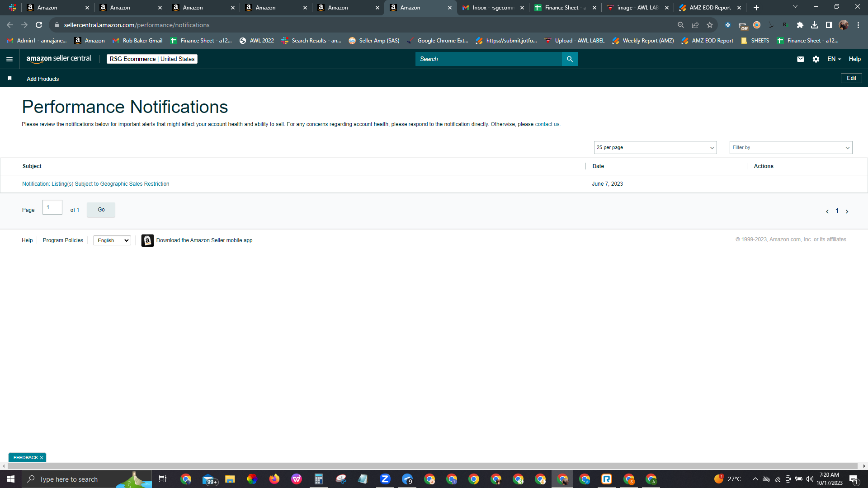The width and height of the screenshot is (868, 488).
Task: Click the footer Help link
Action: coord(27,240)
